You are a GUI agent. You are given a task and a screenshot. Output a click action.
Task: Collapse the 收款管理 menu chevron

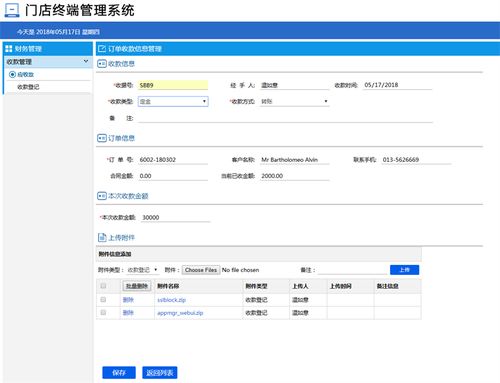point(86,61)
